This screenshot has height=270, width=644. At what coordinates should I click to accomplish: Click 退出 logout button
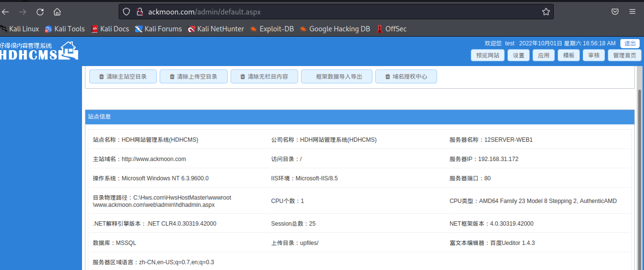point(630,43)
